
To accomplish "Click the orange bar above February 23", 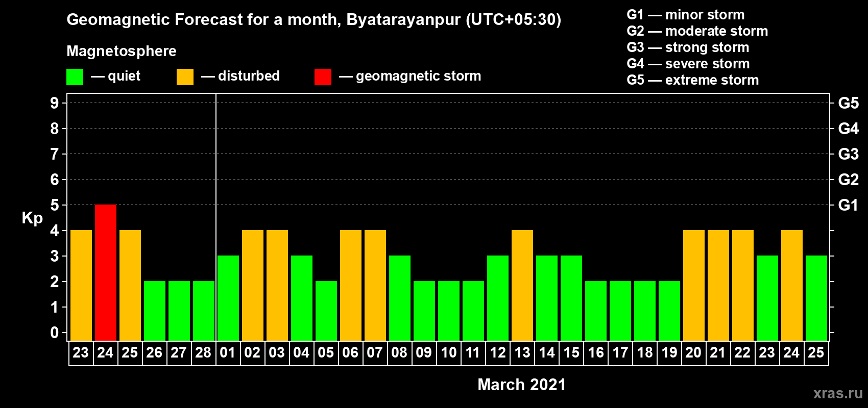I will point(81,286).
